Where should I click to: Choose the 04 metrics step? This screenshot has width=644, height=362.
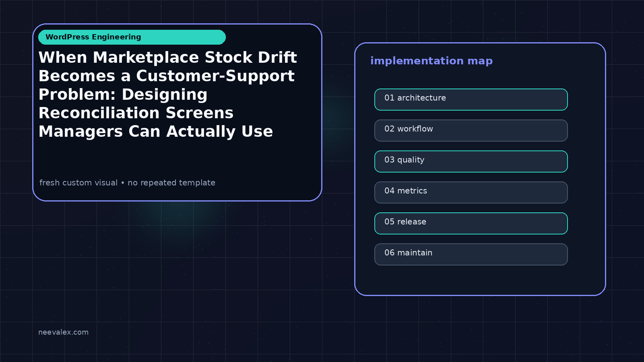(471, 192)
